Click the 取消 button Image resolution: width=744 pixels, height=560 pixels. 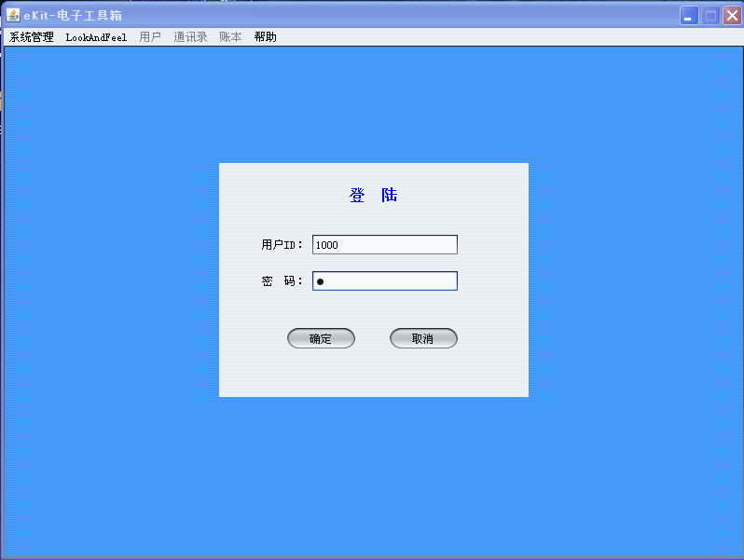point(423,338)
